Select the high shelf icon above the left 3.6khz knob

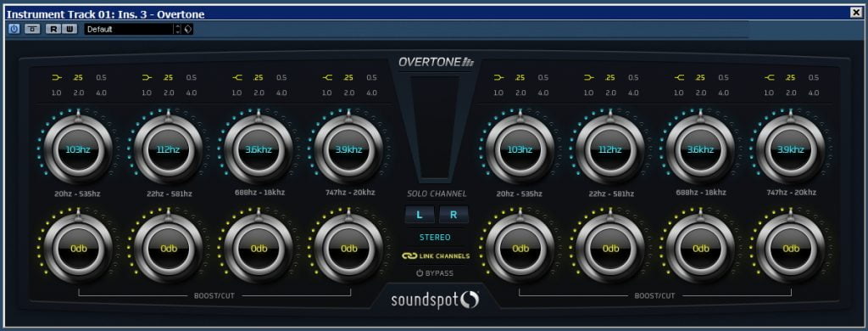click(x=237, y=77)
